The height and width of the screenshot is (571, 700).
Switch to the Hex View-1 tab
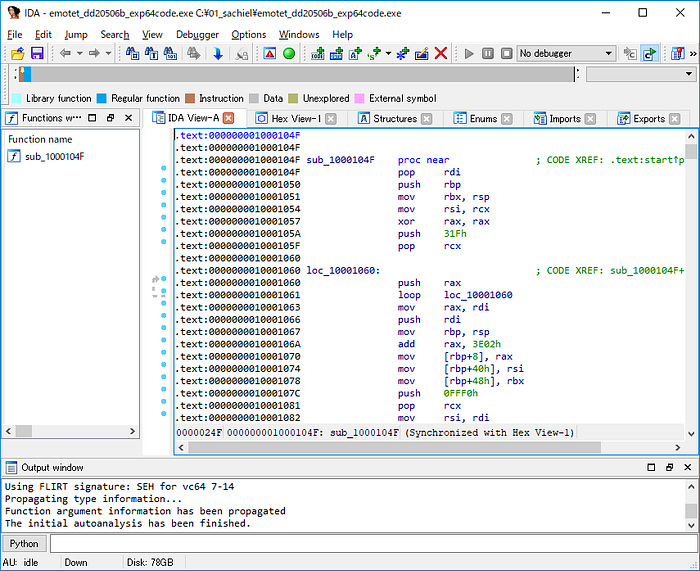(x=296, y=118)
